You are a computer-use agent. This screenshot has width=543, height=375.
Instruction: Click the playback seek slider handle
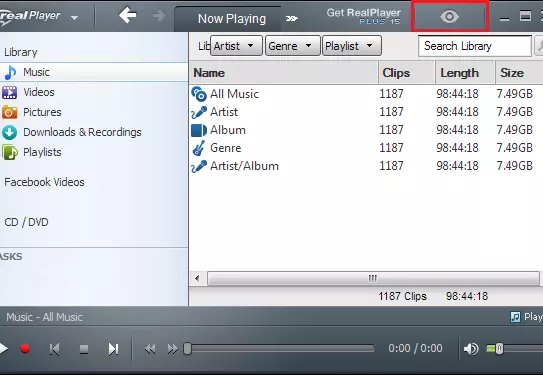187,349
